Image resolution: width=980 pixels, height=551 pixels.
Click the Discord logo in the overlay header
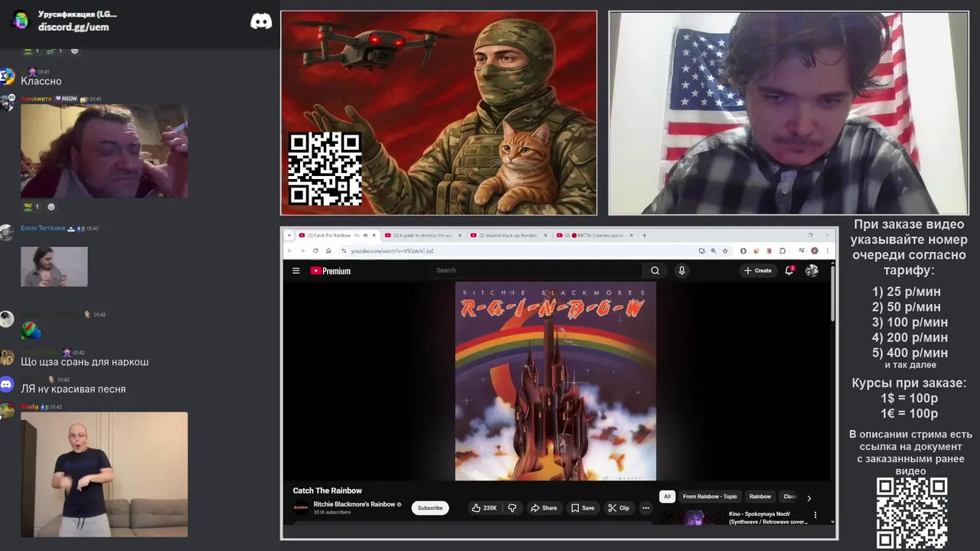(x=261, y=21)
